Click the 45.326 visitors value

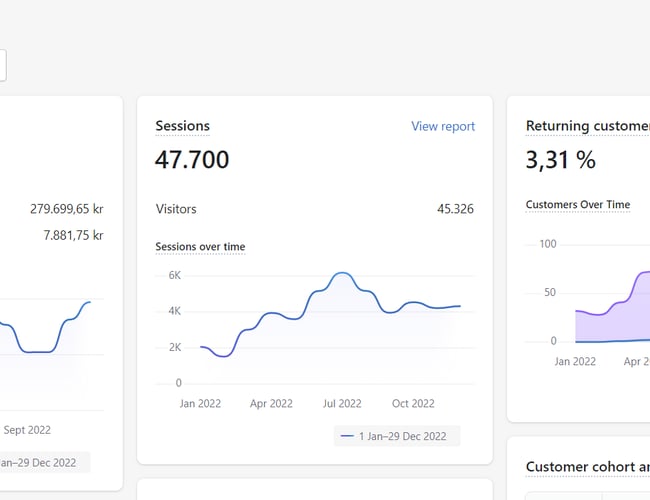(455, 209)
